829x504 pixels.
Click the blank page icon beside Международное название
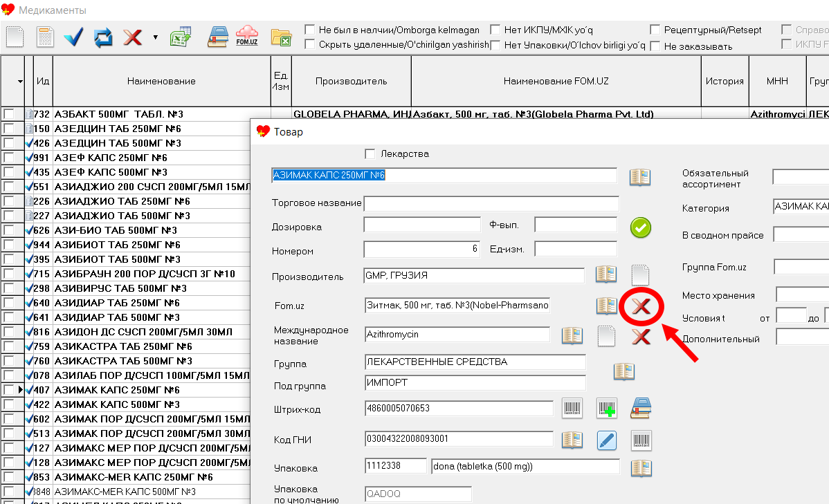[606, 336]
